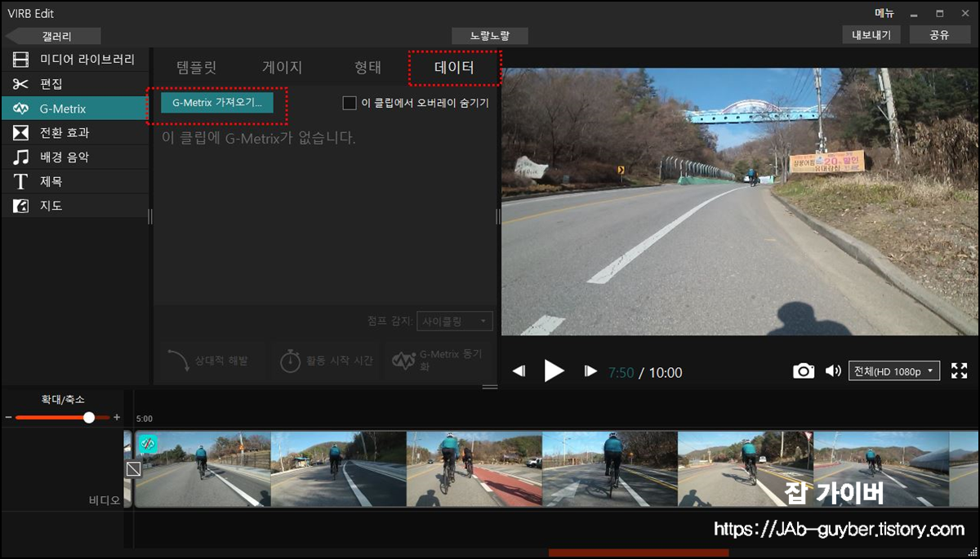Go back to 갤러리
Viewport: 980px width, 559px height.
[53, 36]
